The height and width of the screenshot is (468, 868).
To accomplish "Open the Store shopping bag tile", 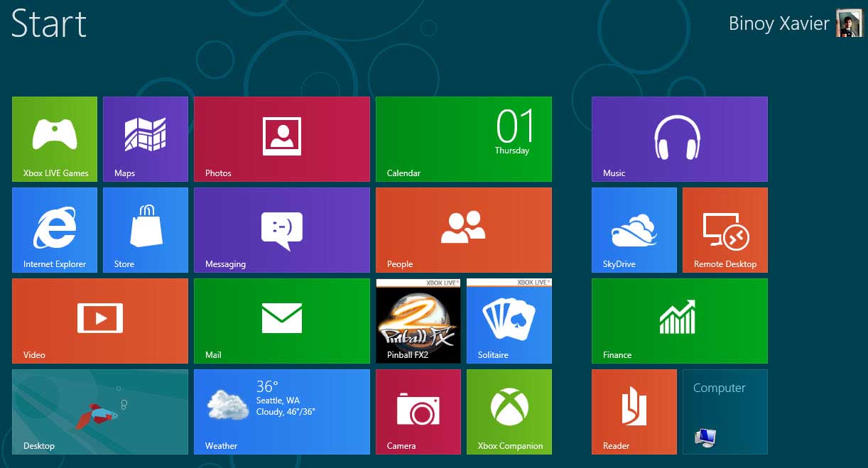I will (x=146, y=230).
